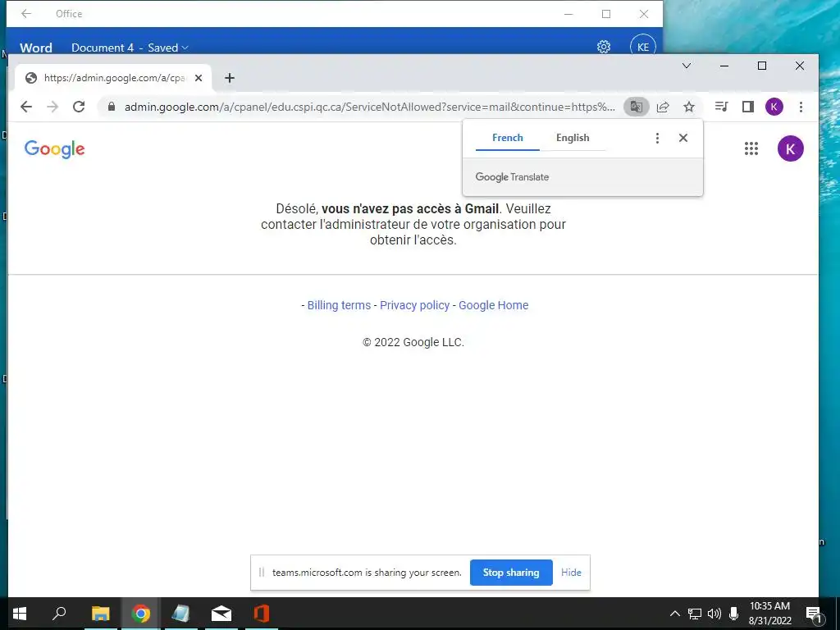Viewport: 840px width, 630px height.
Task: Open Translate popup options menu
Action: click(x=657, y=138)
